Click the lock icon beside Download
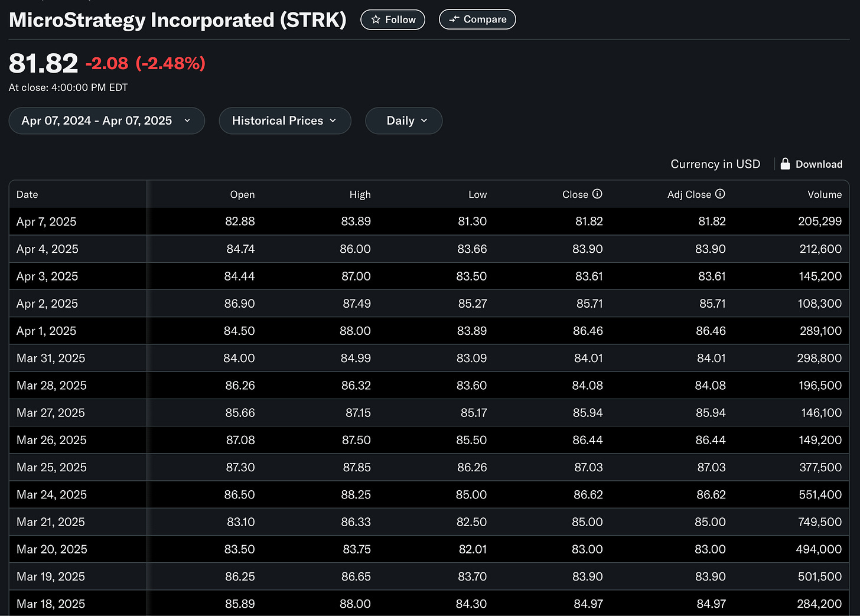The image size is (860, 616). (785, 164)
